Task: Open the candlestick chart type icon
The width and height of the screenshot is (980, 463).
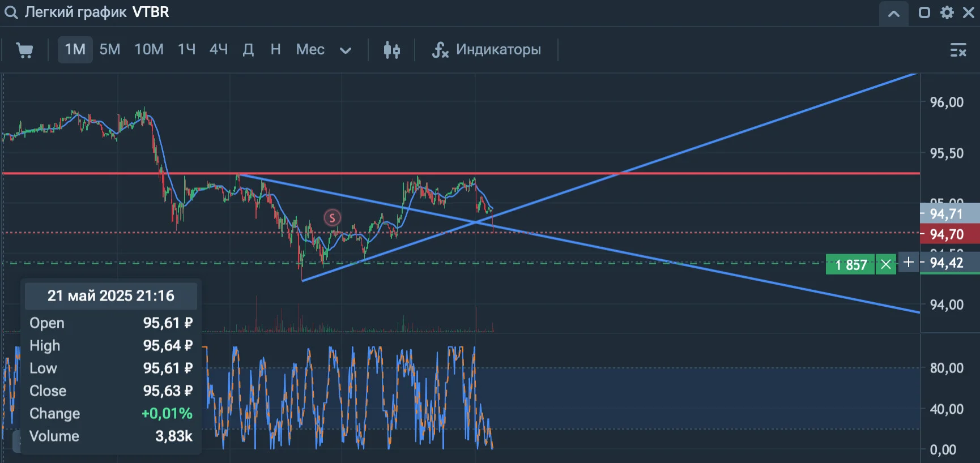Action: (x=391, y=50)
